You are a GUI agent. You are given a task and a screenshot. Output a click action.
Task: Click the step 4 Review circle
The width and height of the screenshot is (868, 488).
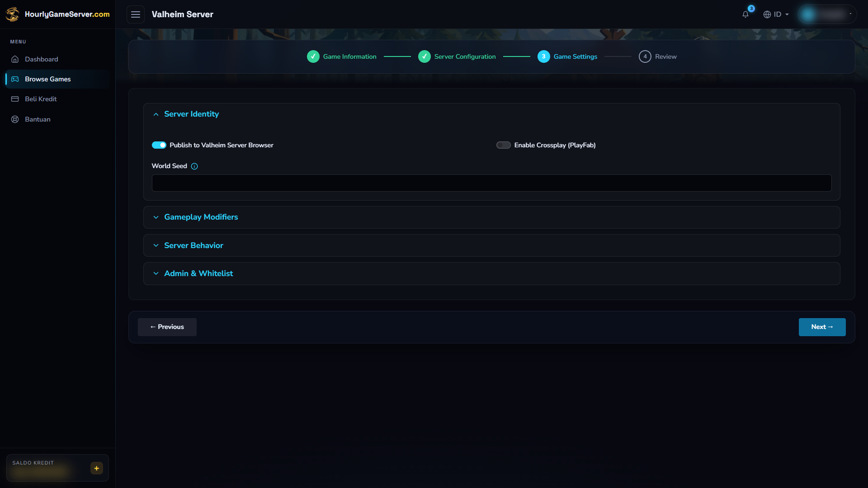click(645, 56)
